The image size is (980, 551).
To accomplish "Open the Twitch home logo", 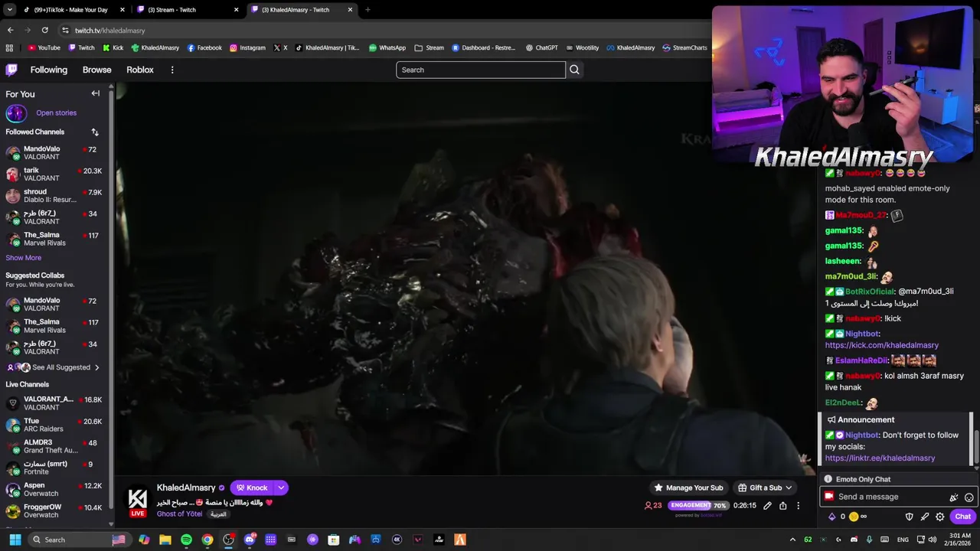I will [11, 70].
